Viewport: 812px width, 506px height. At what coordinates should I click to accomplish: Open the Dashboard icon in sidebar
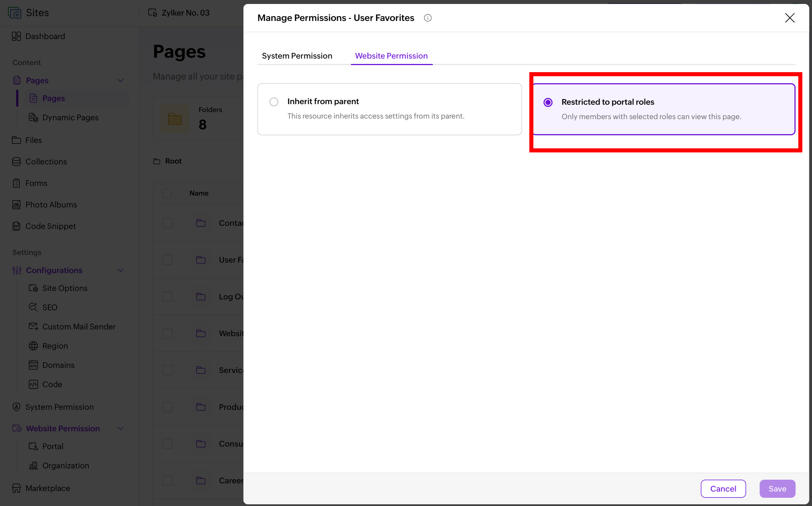[x=16, y=36]
